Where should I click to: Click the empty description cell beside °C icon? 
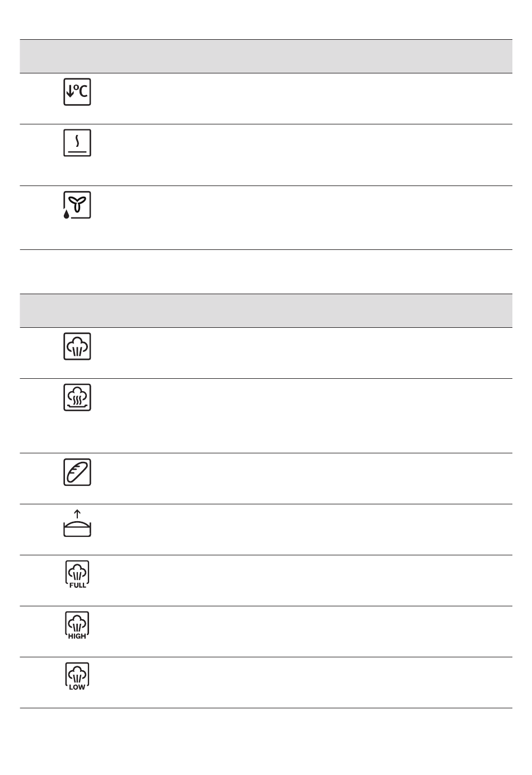coord(311,99)
